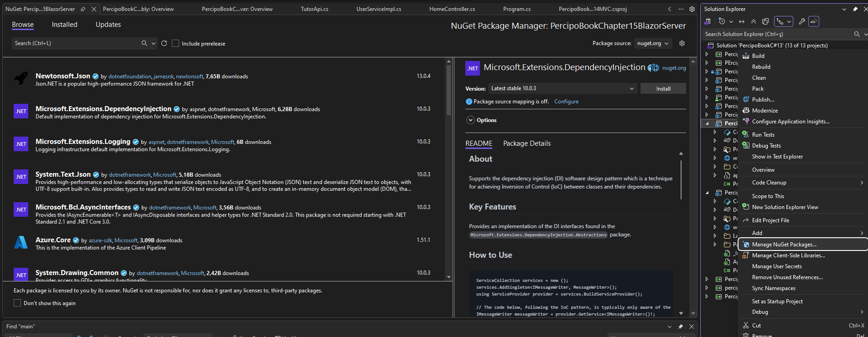Open NuGet package source settings gear

point(682,43)
